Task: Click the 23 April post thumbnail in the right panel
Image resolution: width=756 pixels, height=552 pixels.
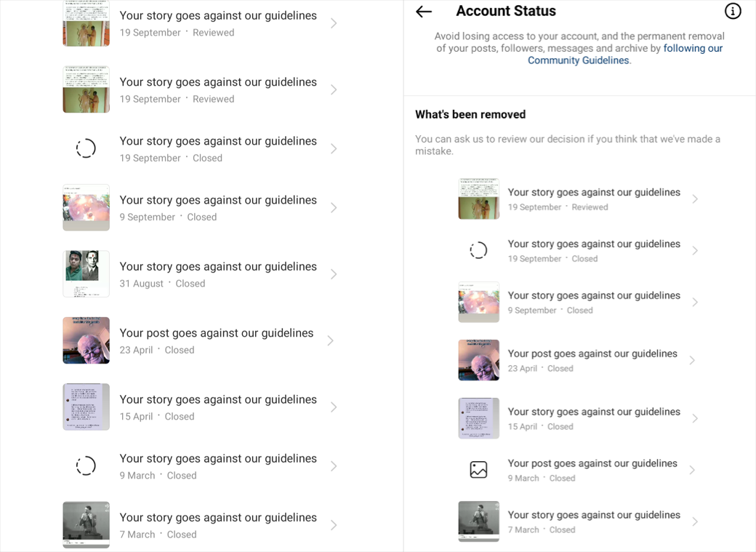Action: 478,360
